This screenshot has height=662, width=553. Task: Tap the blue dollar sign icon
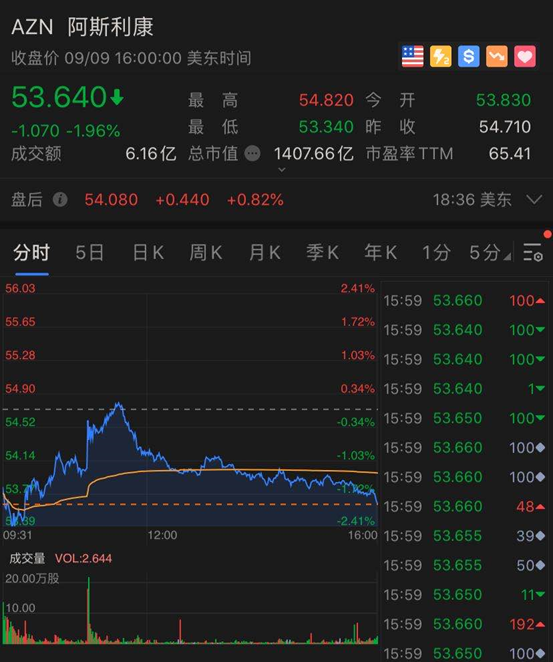point(469,57)
